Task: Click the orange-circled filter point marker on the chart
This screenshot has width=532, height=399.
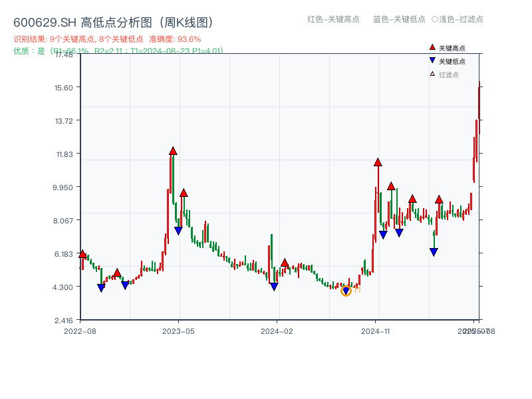Action: [346, 291]
